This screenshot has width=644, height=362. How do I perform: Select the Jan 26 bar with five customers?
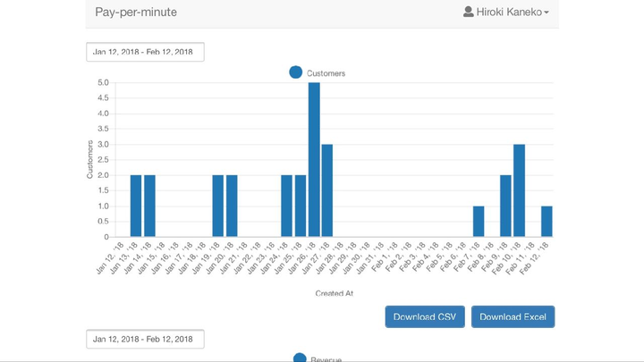click(314, 160)
